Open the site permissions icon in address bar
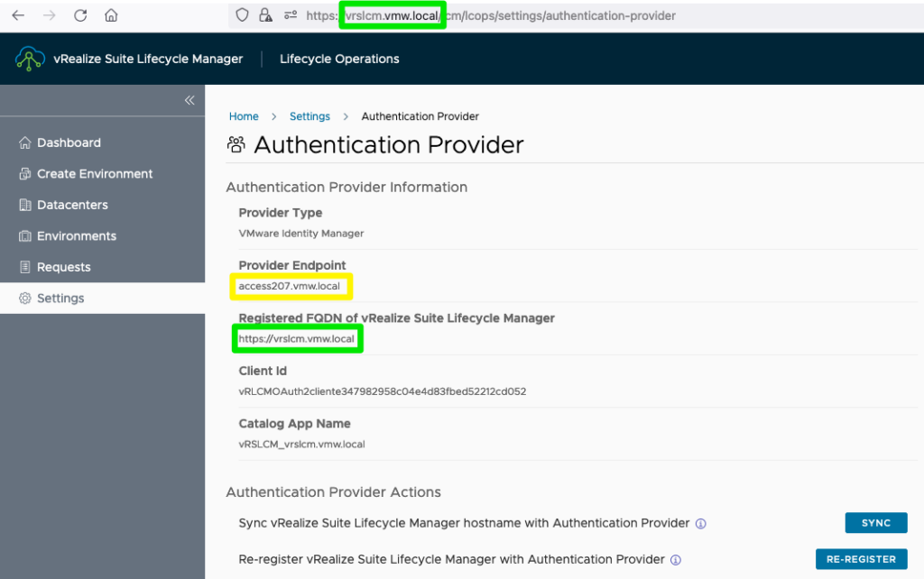924x579 pixels. tap(291, 15)
